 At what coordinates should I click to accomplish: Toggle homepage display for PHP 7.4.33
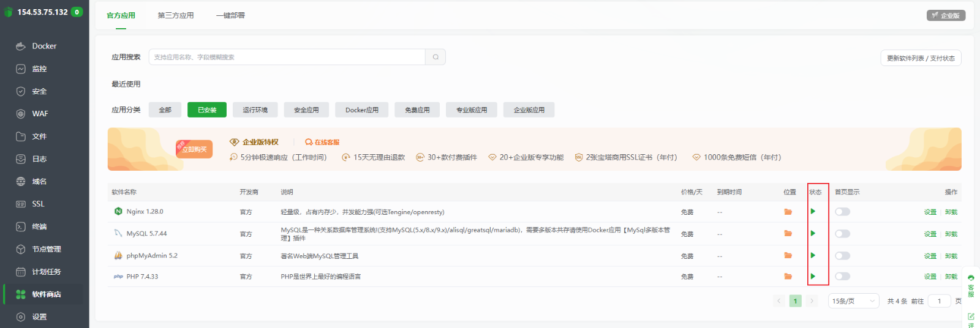point(842,277)
